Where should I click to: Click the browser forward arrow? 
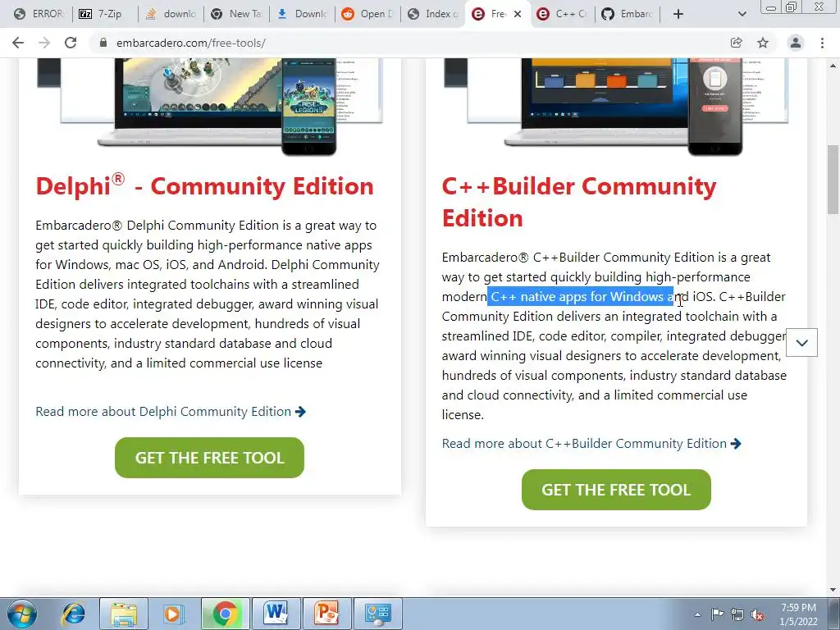click(44, 43)
